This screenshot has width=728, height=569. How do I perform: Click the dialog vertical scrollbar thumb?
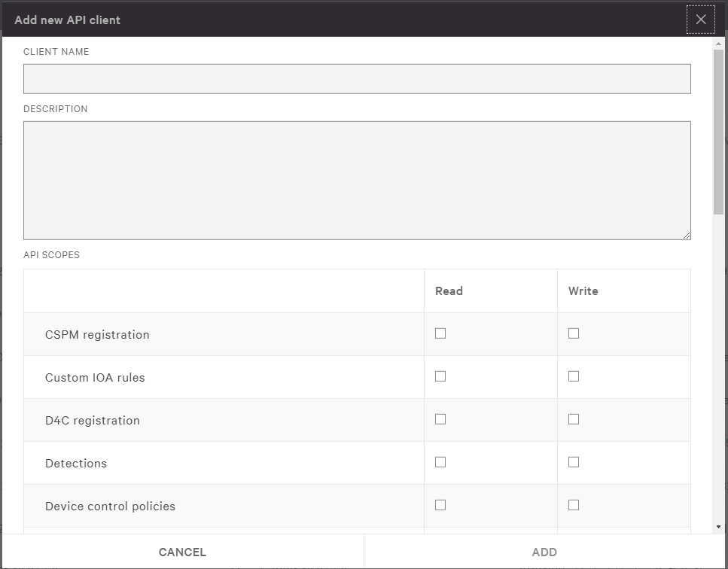(x=718, y=132)
